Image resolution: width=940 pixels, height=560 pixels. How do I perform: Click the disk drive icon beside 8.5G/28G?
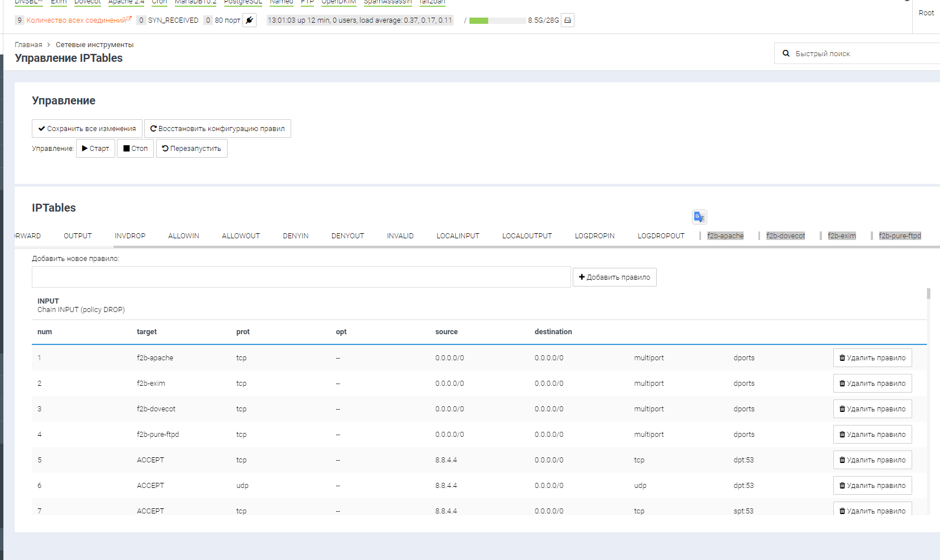point(567,20)
